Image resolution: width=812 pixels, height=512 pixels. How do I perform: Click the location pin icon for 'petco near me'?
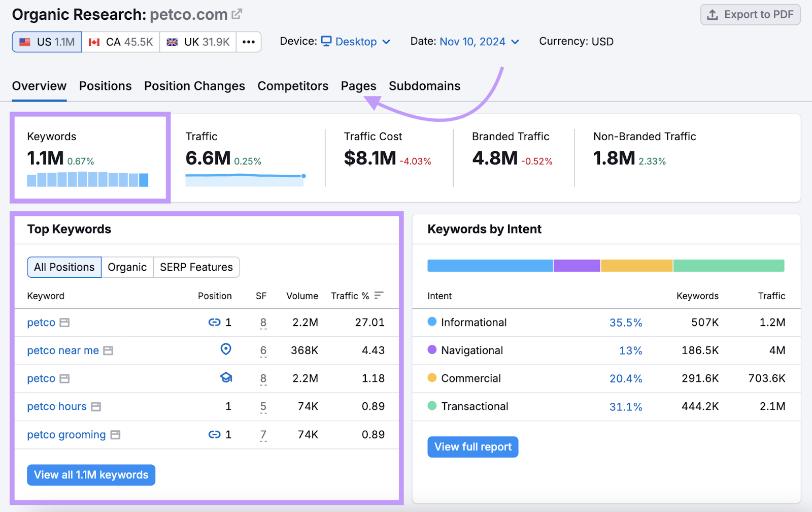226,349
